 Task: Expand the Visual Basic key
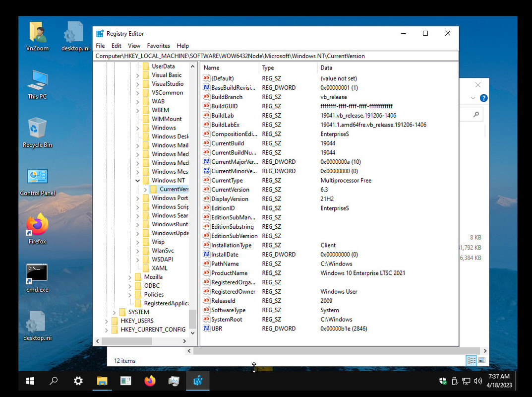(x=137, y=75)
